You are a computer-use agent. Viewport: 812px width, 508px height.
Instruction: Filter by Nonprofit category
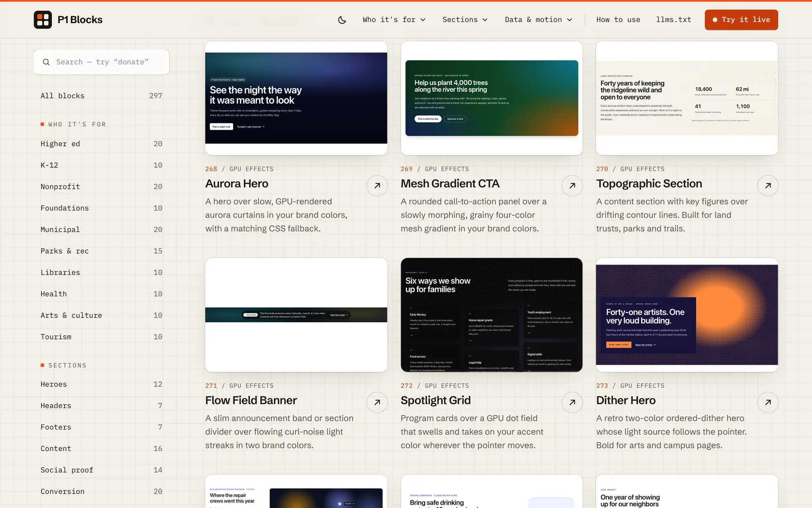[x=101, y=187]
